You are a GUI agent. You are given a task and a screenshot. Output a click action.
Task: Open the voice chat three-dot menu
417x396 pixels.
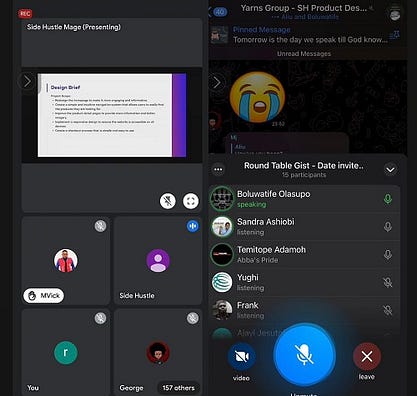(x=218, y=170)
